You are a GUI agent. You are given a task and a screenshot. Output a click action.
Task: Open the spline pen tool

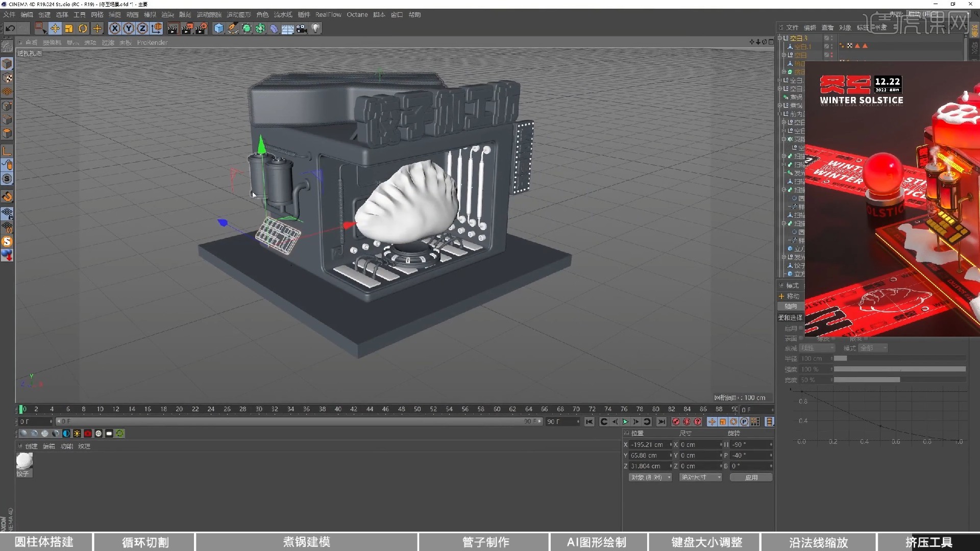(x=233, y=29)
